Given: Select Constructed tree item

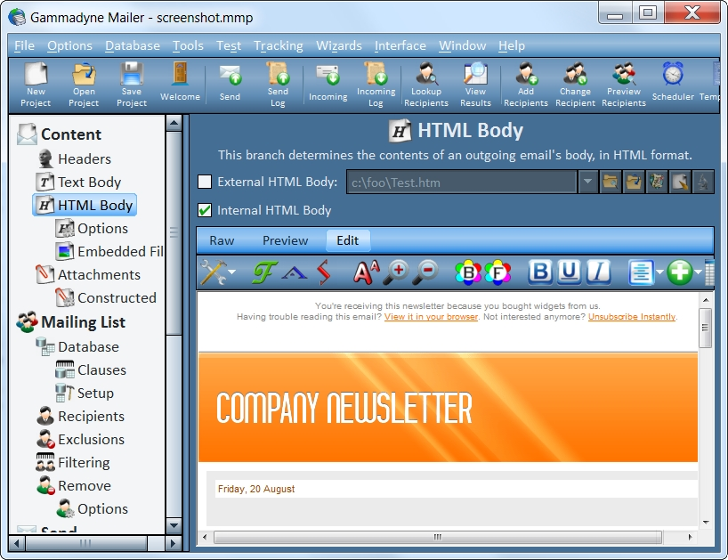Looking at the screenshot, I should click(106, 297).
